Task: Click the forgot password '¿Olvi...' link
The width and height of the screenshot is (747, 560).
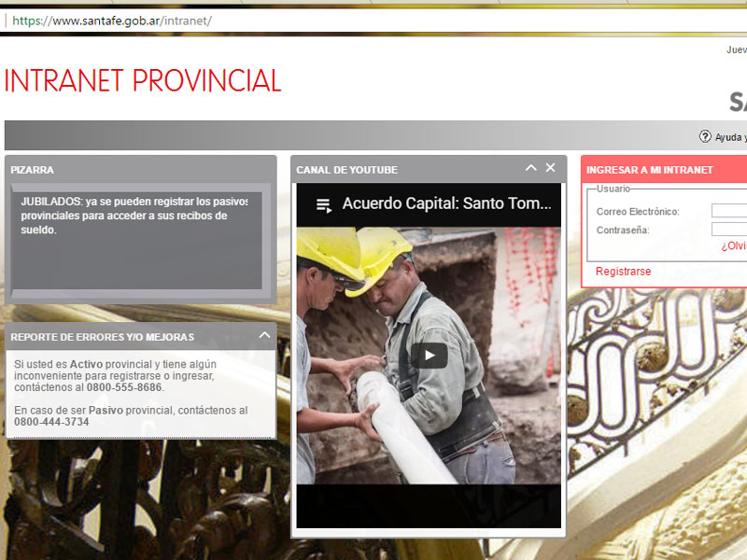Action: (x=733, y=246)
